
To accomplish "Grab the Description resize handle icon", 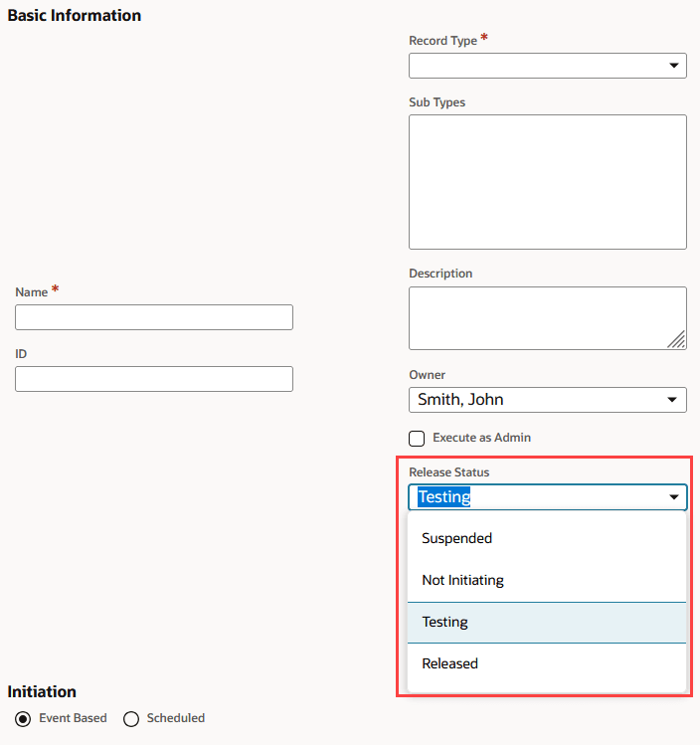I will point(676,340).
